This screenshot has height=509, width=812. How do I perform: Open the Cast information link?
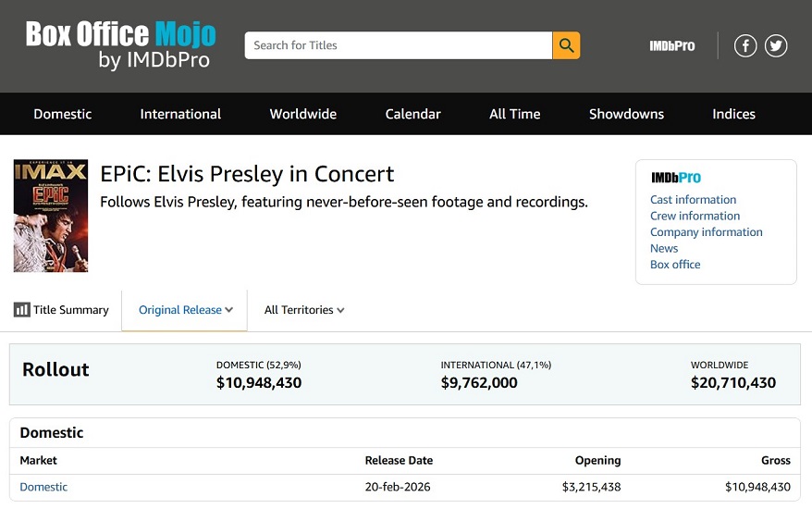(x=694, y=200)
